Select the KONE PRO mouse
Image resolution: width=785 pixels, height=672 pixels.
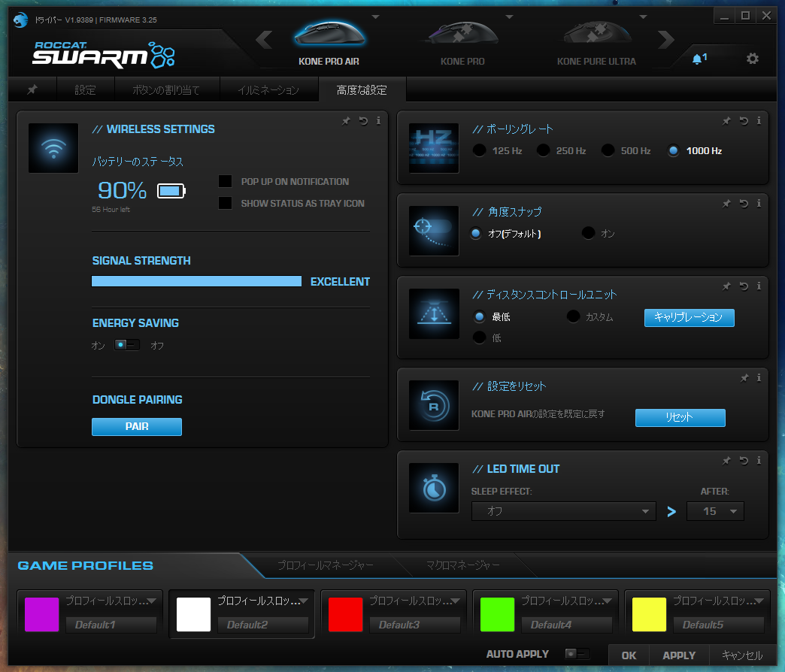(462, 43)
